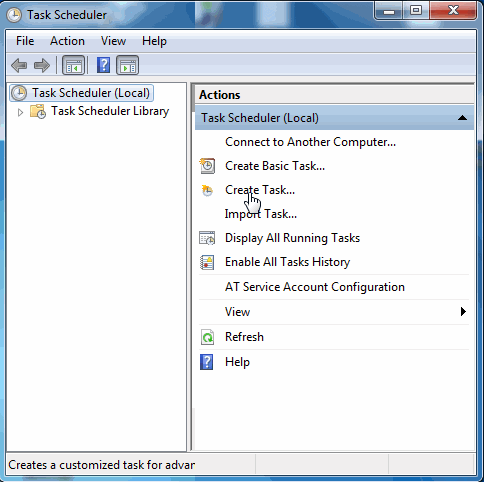Close the Task Scheduler window
Image resolution: width=484 pixels, height=482 pixels.
(453, 11)
